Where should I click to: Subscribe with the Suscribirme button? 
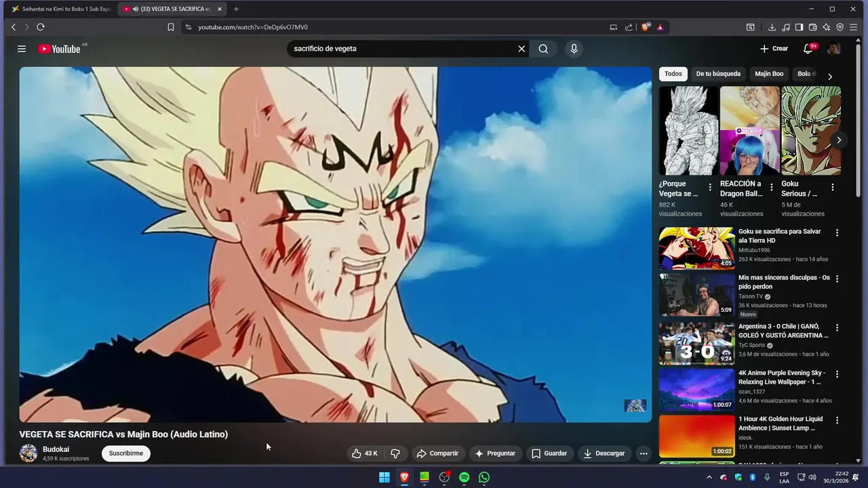tap(126, 453)
